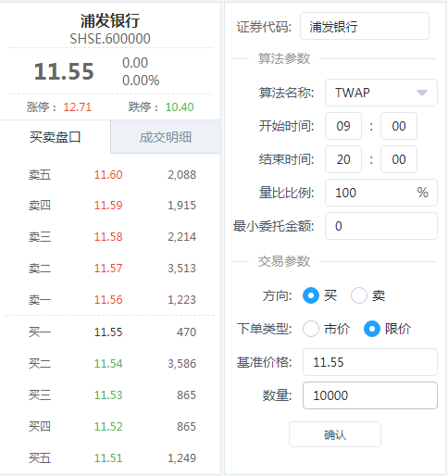The height and width of the screenshot is (476, 448).
Task: Select the 卖 direction radio button
Action: point(359,295)
